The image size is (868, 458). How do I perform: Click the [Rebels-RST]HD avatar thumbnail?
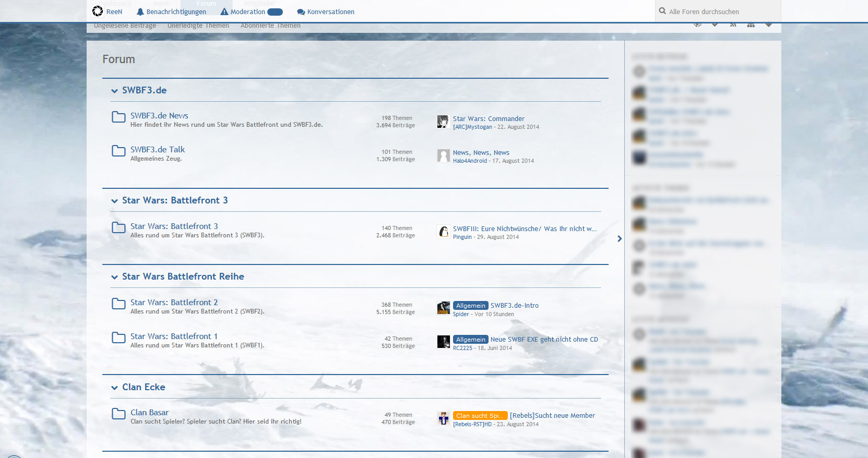(443, 418)
